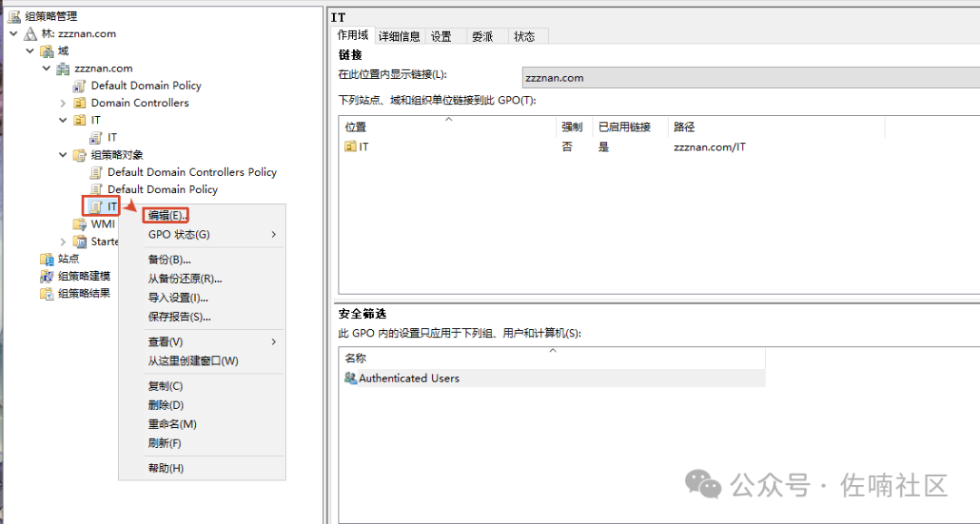The height and width of the screenshot is (524, 980).
Task: Click the linked IT GPO icon under the IT OU
Action: (95, 138)
